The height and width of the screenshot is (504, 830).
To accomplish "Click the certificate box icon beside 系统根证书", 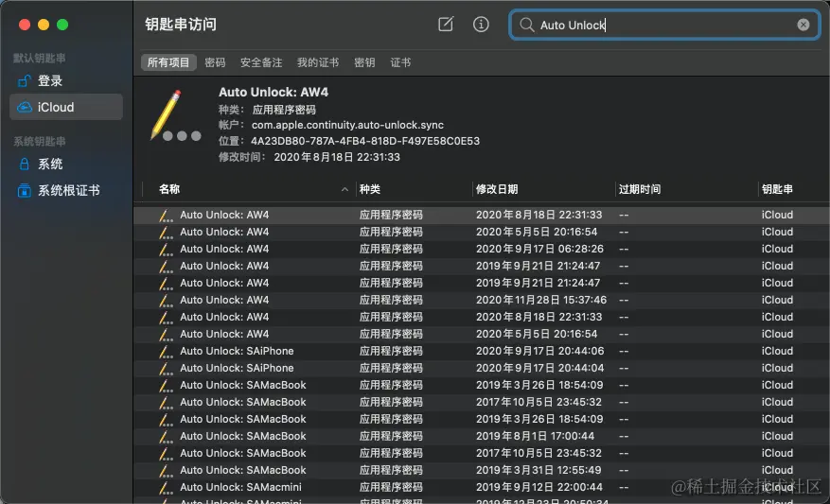I will pos(25,190).
